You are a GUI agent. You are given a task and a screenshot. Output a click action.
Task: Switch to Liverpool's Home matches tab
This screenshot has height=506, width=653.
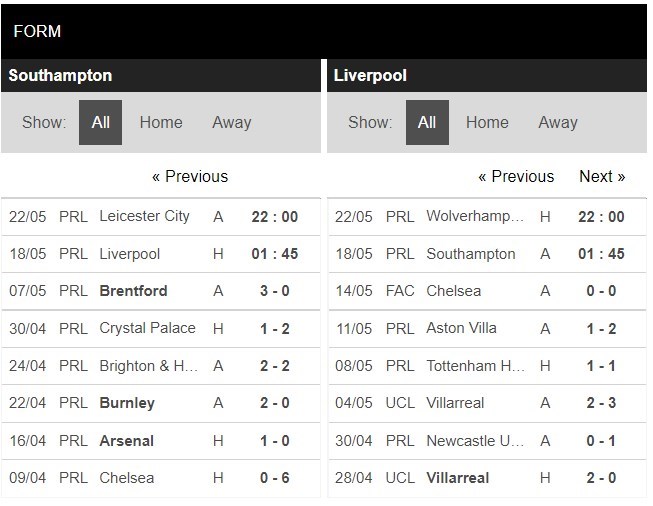coord(487,122)
